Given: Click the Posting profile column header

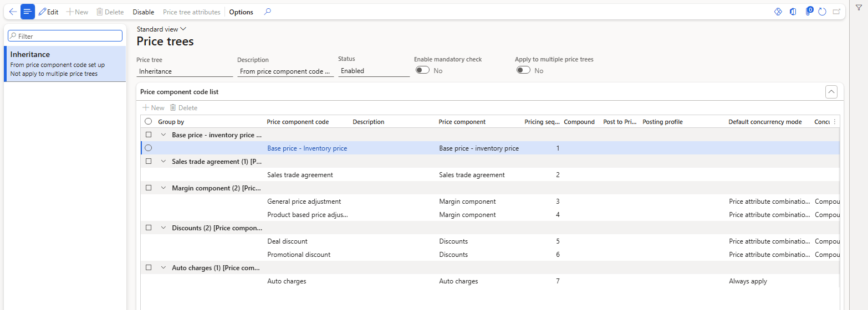Looking at the screenshot, I should click(x=662, y=122).
